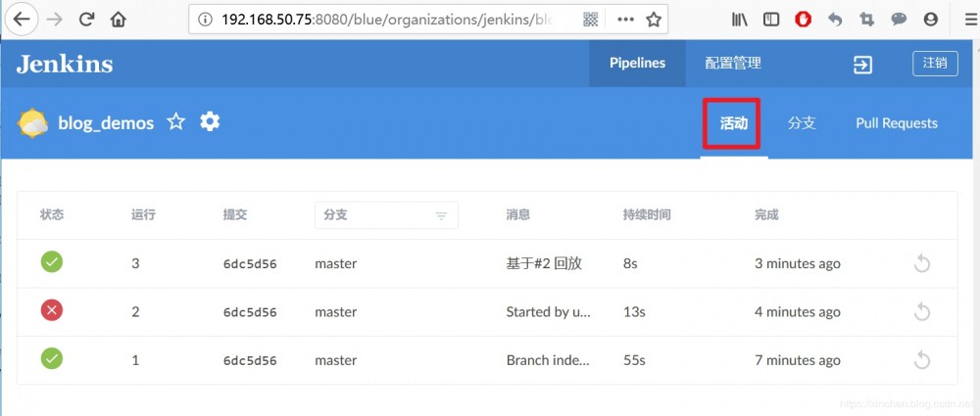Click the 7 minutes ago cell
Screen dimensions: 980x416
point(798,360)
